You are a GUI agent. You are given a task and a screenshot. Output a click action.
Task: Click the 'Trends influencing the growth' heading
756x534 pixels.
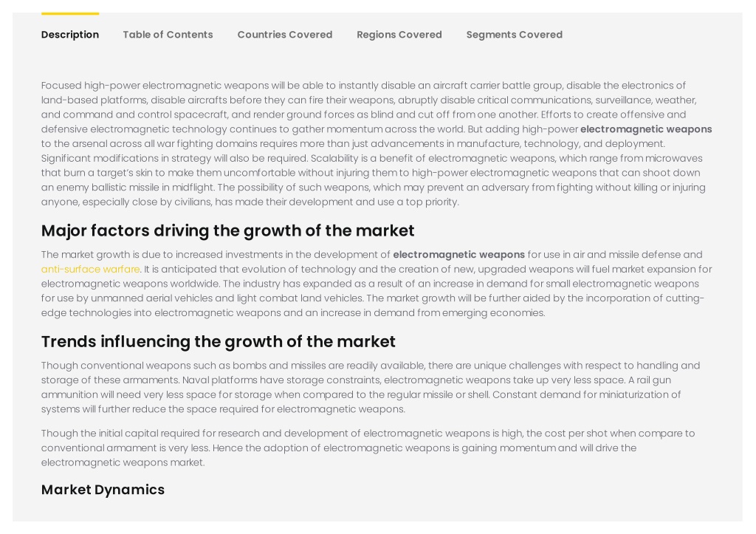pos(219,341)
